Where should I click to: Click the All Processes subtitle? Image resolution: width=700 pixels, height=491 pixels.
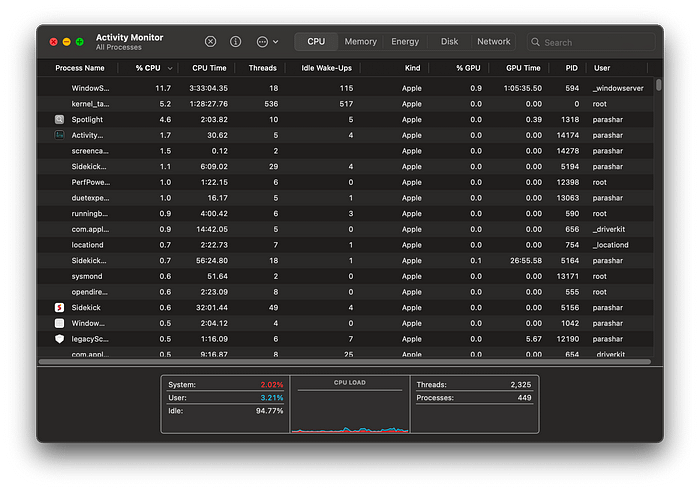tap(118, 47)
